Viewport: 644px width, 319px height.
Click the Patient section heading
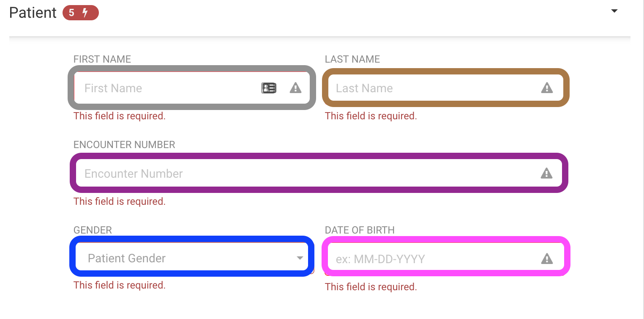coord(33,13)
